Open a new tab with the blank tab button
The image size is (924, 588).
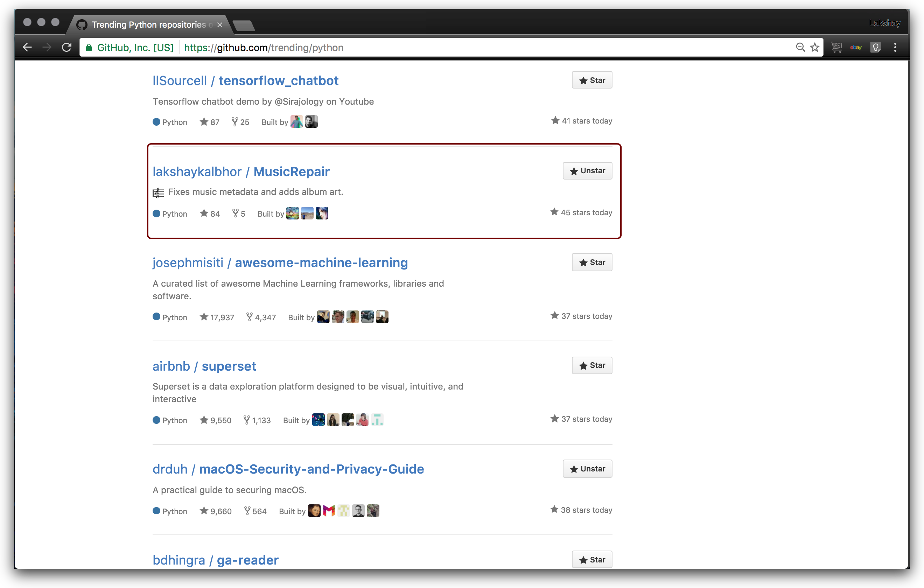244,26
